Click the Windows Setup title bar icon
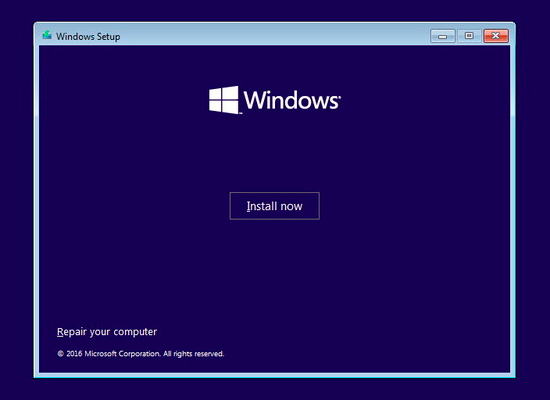Image resolution: width=550 pixels, height=400 pixels. [x=47, y=35]
